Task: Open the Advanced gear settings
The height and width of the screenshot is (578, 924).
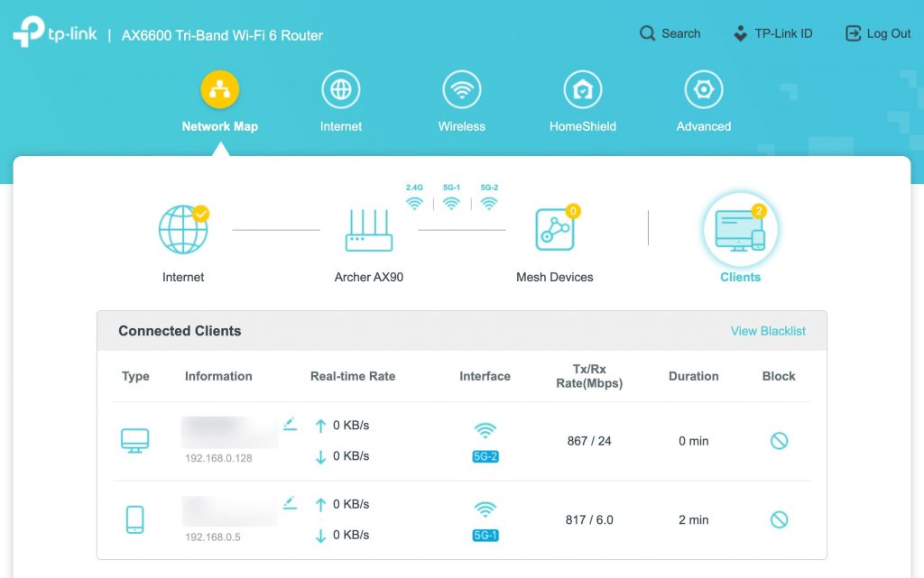Action: pos(703,90)
